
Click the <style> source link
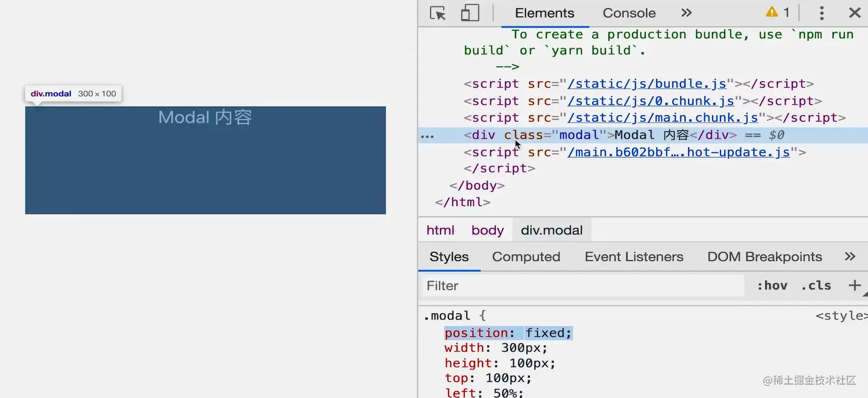tap(841, 316)
